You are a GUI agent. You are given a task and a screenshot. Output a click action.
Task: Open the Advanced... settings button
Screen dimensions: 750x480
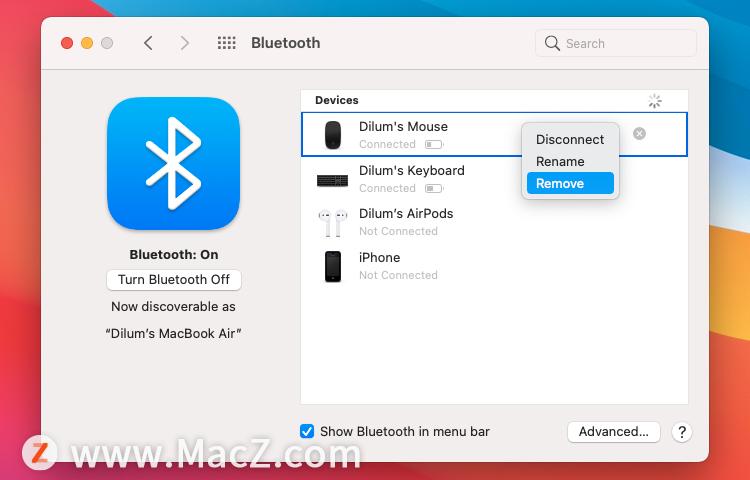click(614, 432)
